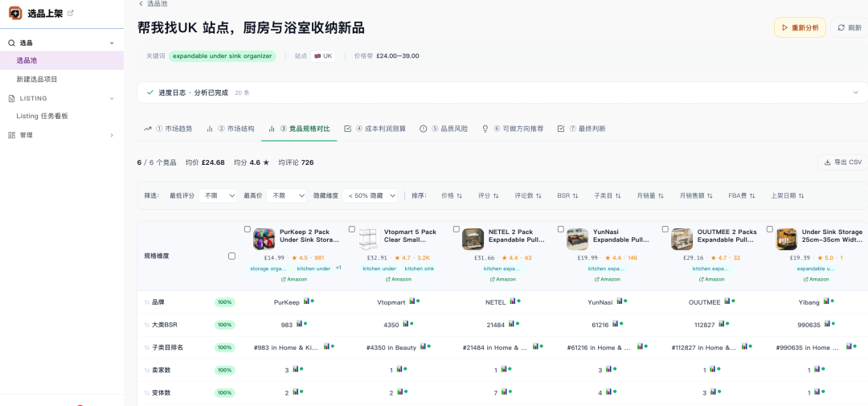
Task: Open Amazon link under PurKeep product
Action: click(294, 279)
